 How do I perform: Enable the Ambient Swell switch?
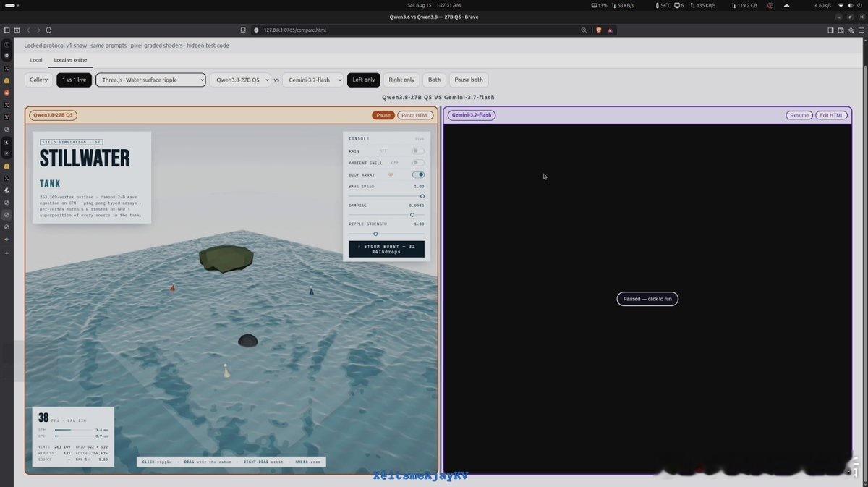click(418, 163)
